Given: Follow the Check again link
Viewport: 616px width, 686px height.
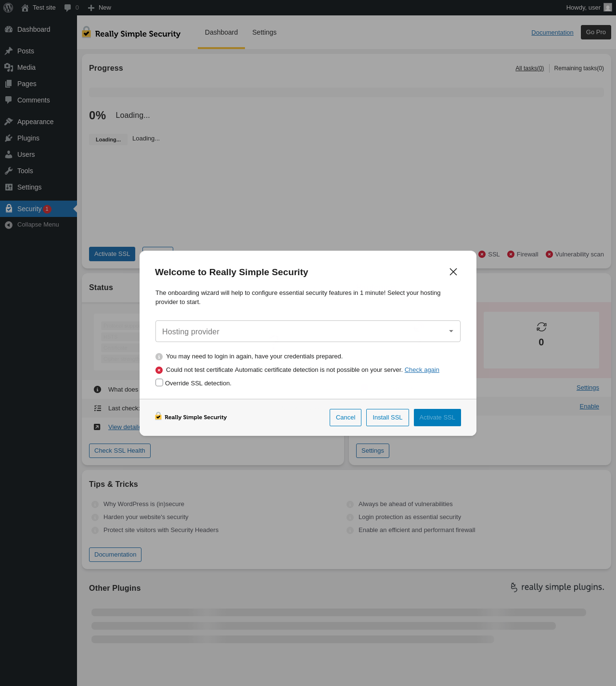Looking at the screenshot, I should click(x=422, y=370).
